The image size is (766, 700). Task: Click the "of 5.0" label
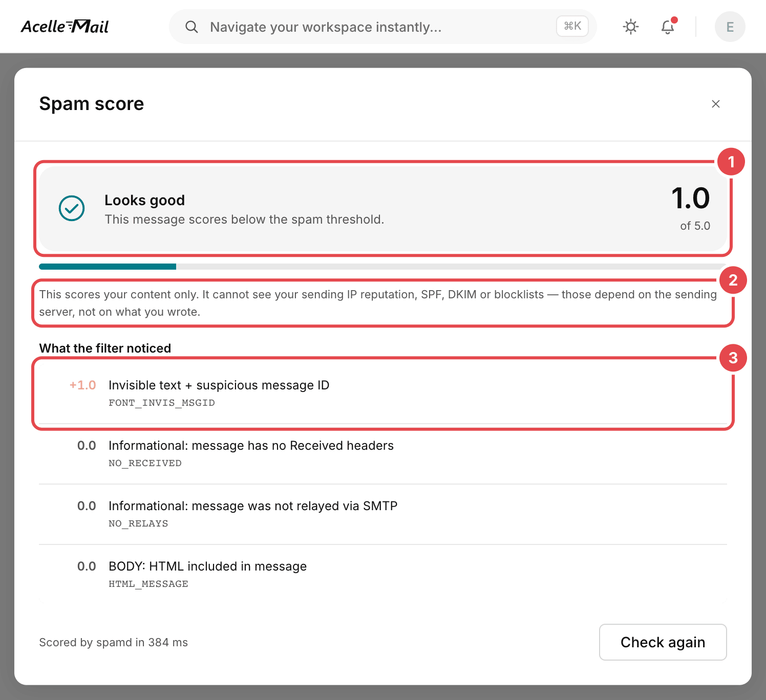[x=695, y=226]
